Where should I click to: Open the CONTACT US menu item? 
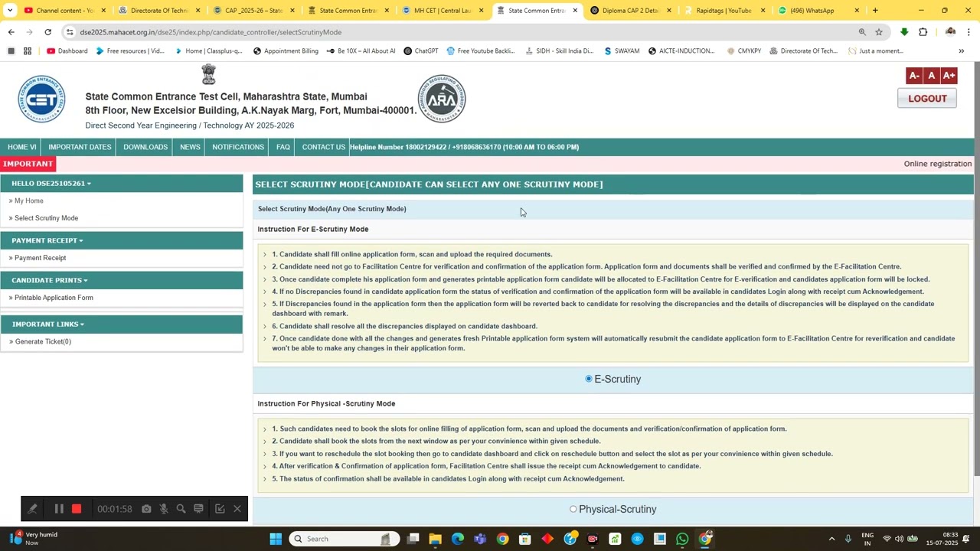(323, 147)
